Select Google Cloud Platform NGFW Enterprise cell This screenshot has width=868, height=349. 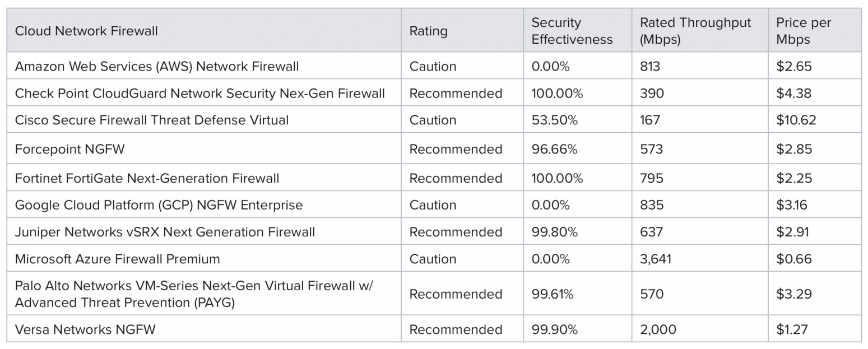(x=159, y=205)
